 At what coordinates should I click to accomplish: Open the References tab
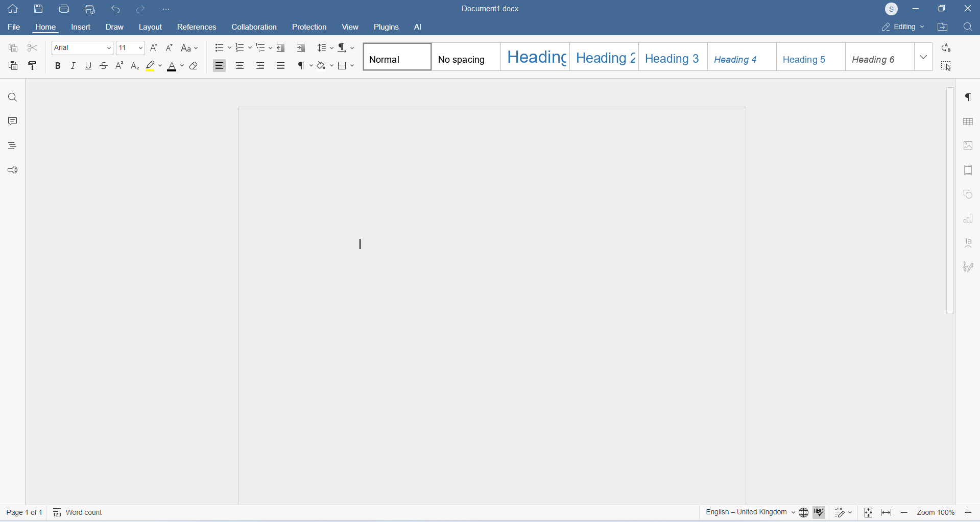click(197, 27)
